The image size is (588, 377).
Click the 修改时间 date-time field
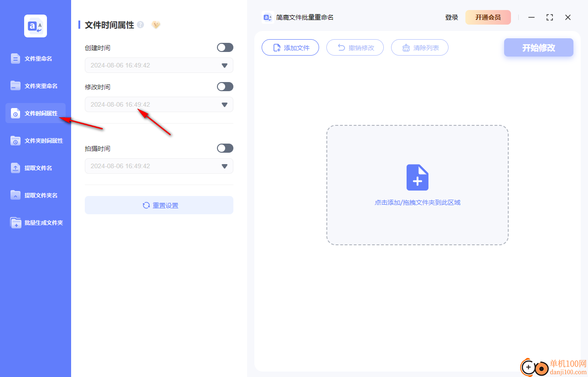pyautogui.click(x=159, y=104)
